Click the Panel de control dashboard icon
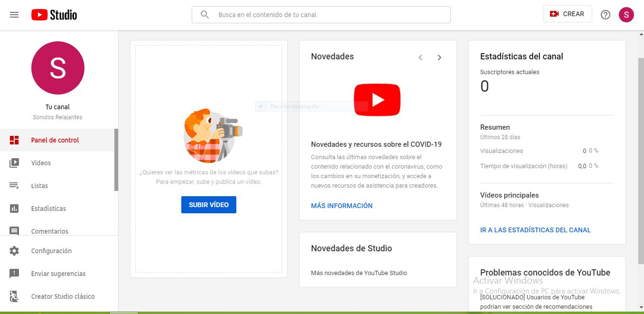Screen dimensions: 644x314 [x=14, y=140]
